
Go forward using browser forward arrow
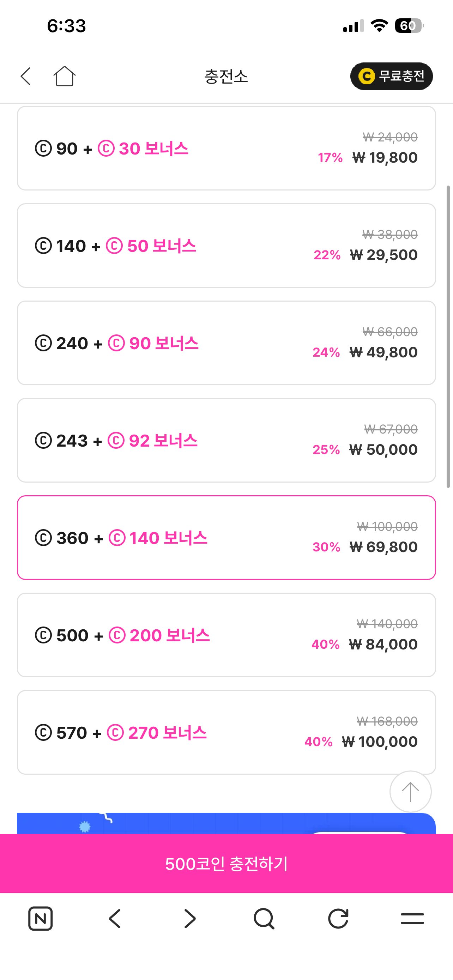tap(189, 919)
